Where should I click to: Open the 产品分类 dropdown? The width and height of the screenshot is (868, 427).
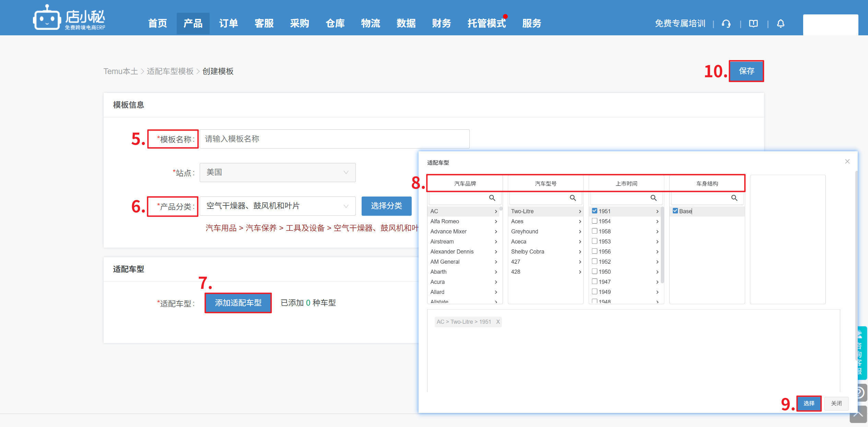click(x=277, y=206)
